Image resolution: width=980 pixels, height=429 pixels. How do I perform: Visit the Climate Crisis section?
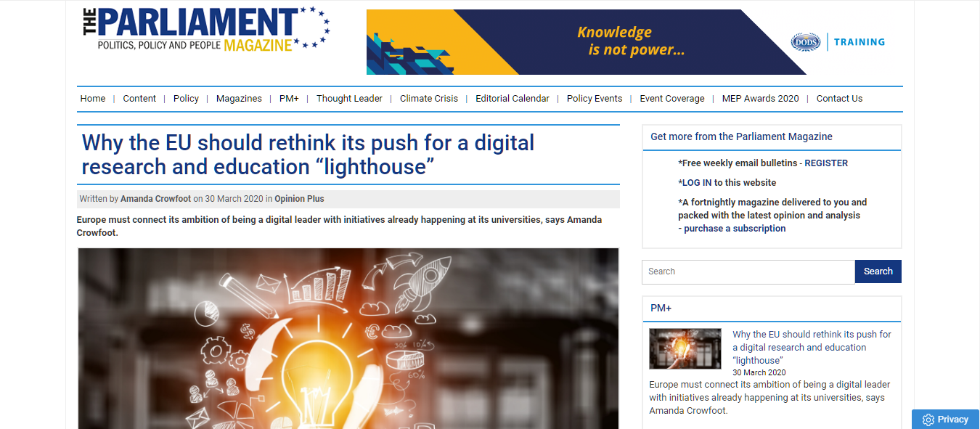click(429, 99)
